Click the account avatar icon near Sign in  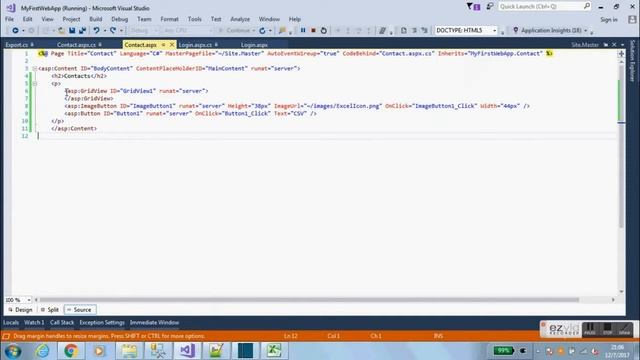(632, 19)
